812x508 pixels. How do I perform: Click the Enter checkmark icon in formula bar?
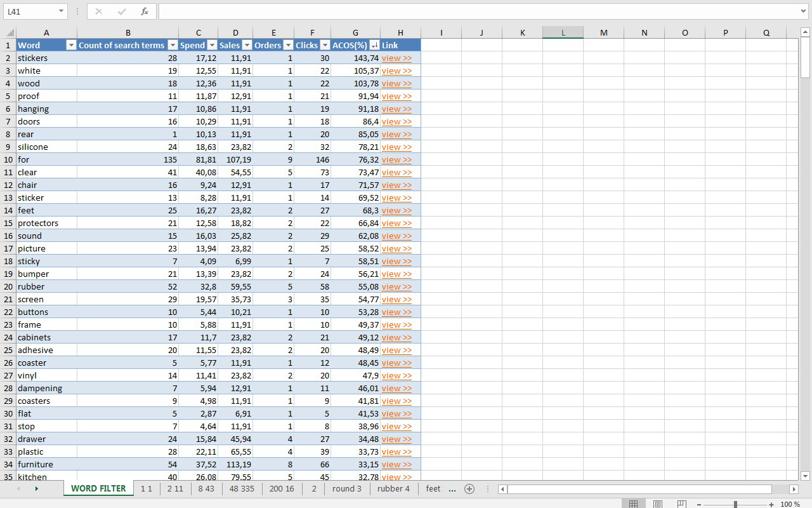122,11
